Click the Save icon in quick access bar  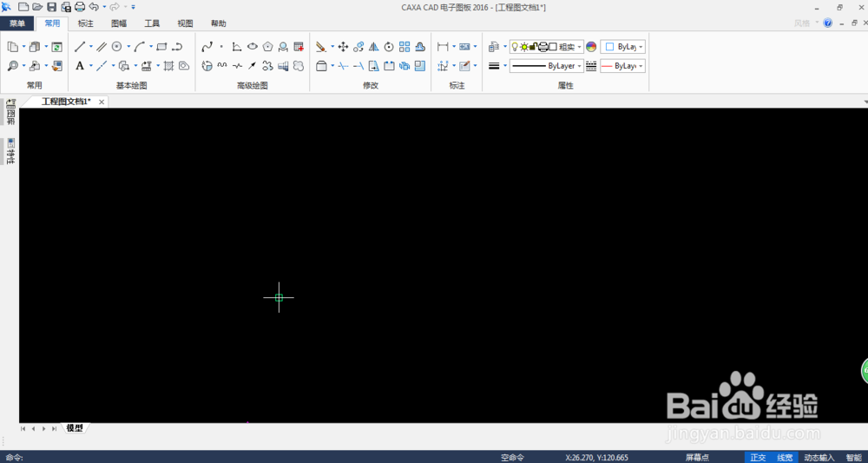(51, 7)
